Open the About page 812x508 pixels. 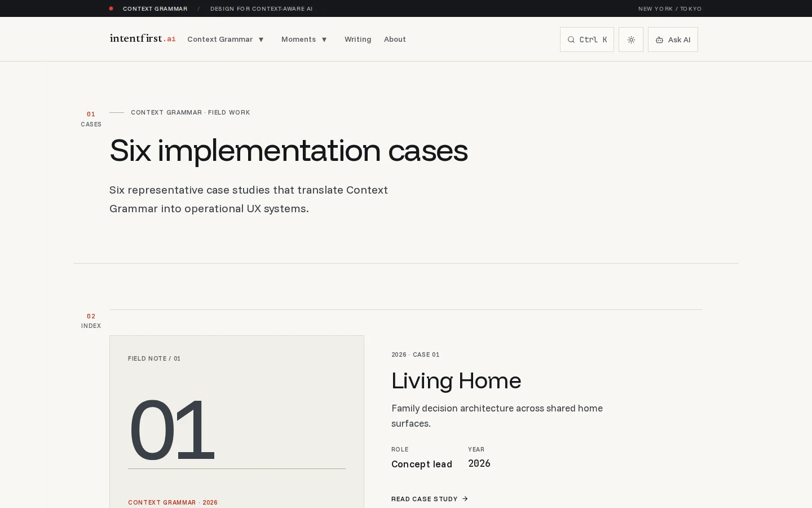pos(395,40)
